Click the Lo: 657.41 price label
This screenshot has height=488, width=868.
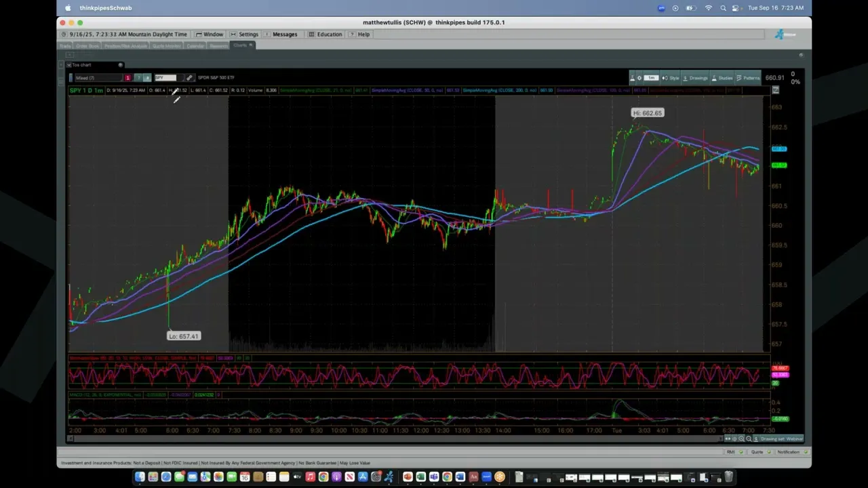point(184,336)
